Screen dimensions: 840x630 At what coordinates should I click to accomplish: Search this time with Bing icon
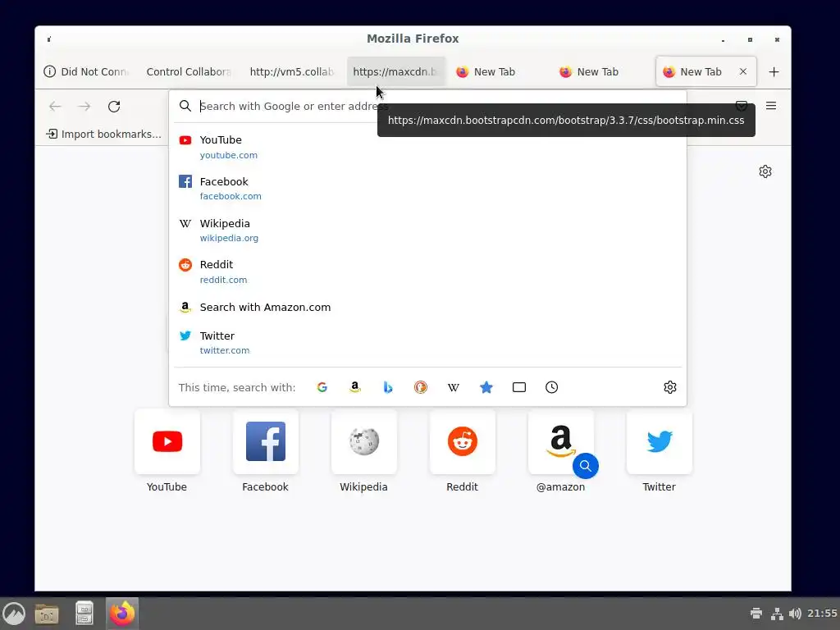pyautogui.click(x=388, y=387)
